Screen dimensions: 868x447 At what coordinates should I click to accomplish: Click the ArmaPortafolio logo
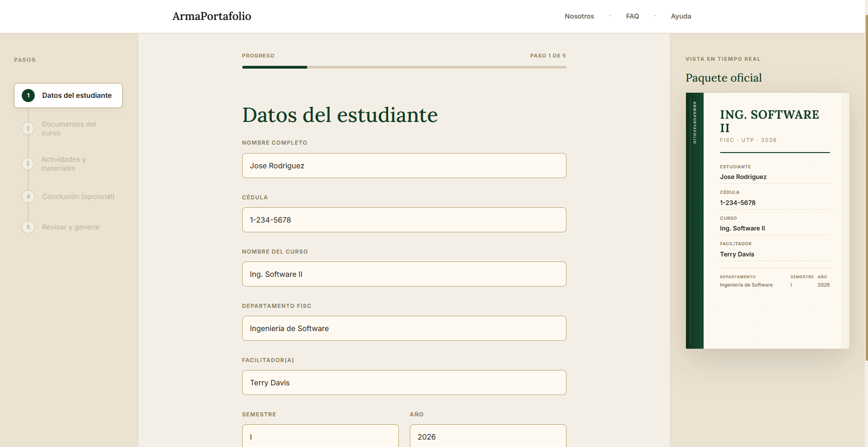click(212, 16)
